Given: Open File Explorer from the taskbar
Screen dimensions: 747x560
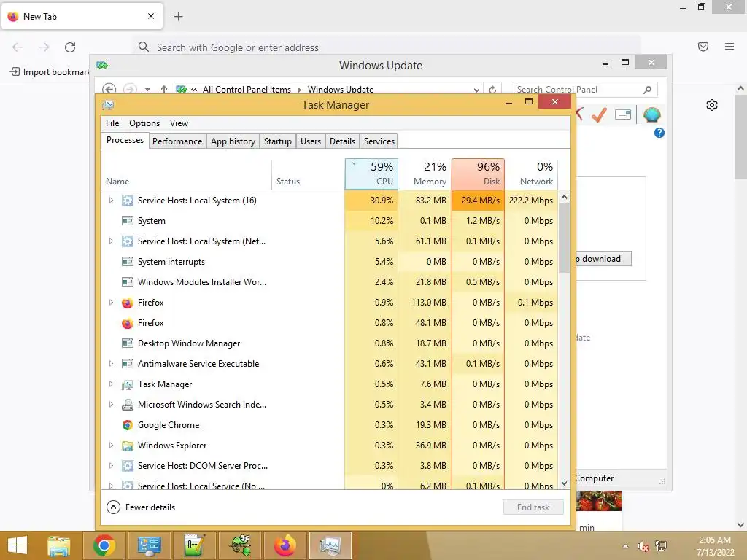Looking at the screenshot, I should (59, 545).
